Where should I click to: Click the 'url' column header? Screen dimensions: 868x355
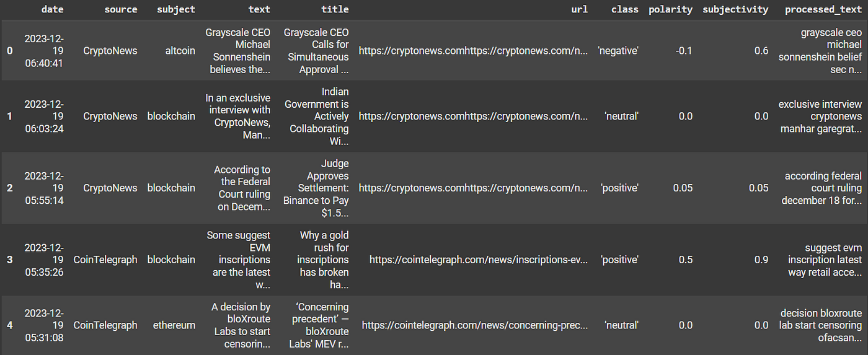pos(579,9)
